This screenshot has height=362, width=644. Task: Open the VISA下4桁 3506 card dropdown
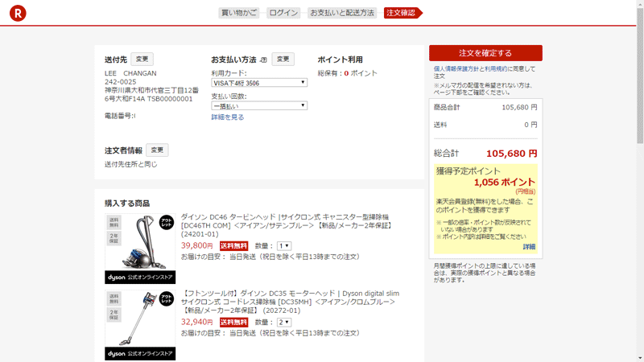click(259, 83)
